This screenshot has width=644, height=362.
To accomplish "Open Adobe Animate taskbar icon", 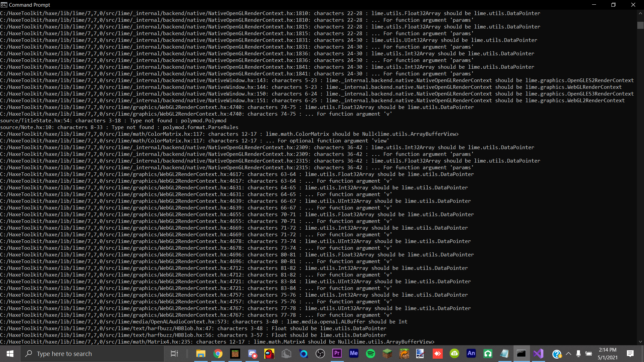I will pos(471,354).
